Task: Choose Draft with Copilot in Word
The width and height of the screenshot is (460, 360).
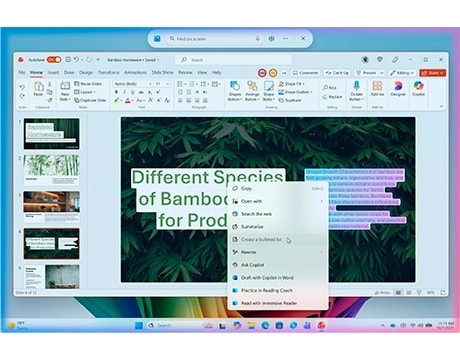Action: coord(278,278)
